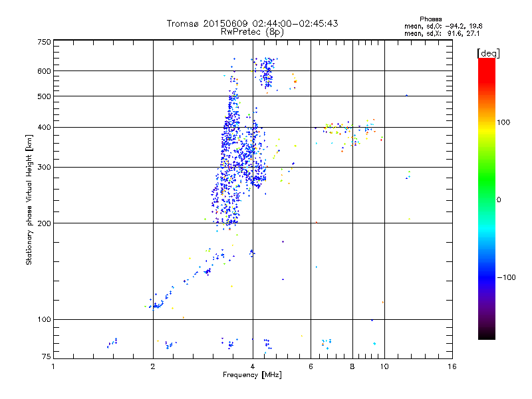Viewport: 532px width, 399px height.
Task: Click the '[deg]' colorbar unit label
Action: (x=488, y=53)
